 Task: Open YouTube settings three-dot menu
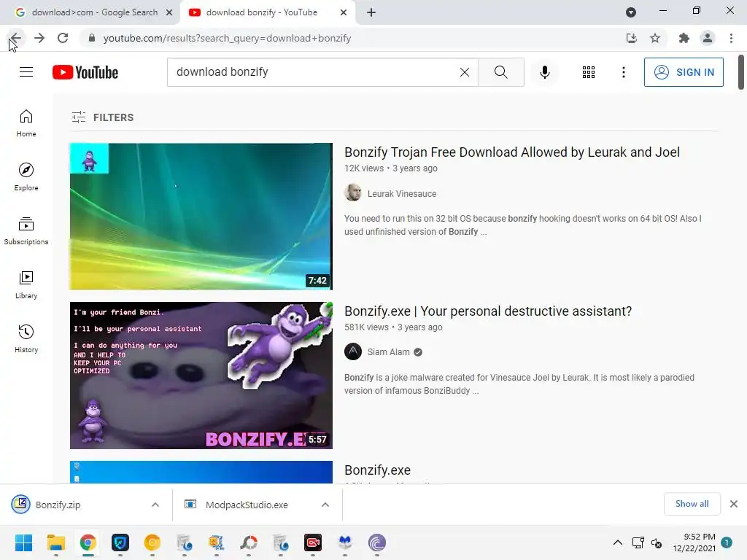pyautogui.click(x=623, y=72)
